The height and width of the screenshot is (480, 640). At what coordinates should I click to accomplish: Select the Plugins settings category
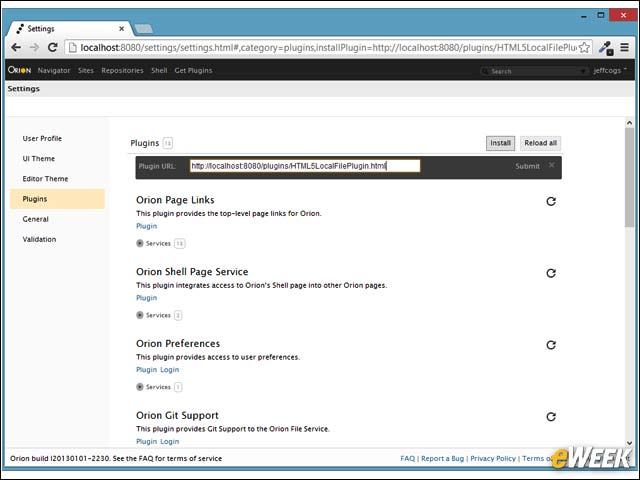coord(57,199)
